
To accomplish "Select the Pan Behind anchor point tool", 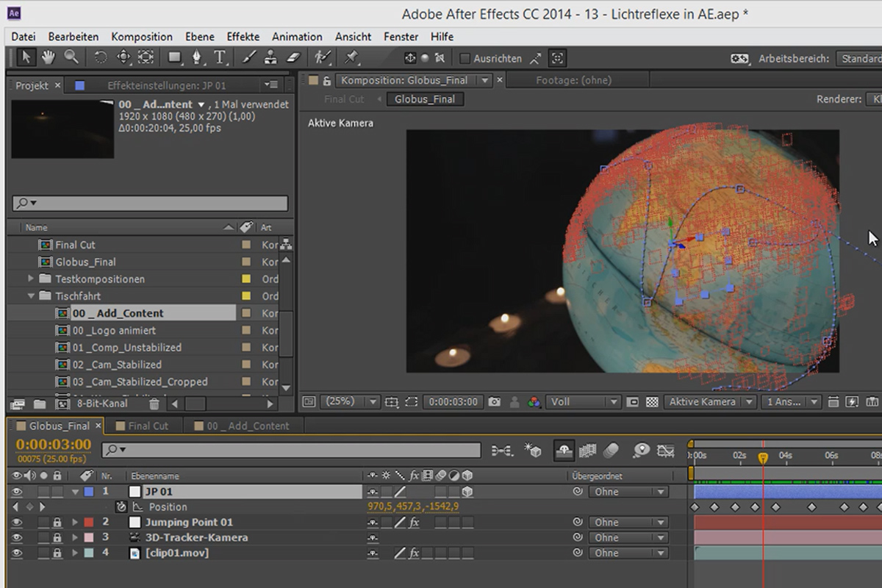I will (x=146, y=57).
